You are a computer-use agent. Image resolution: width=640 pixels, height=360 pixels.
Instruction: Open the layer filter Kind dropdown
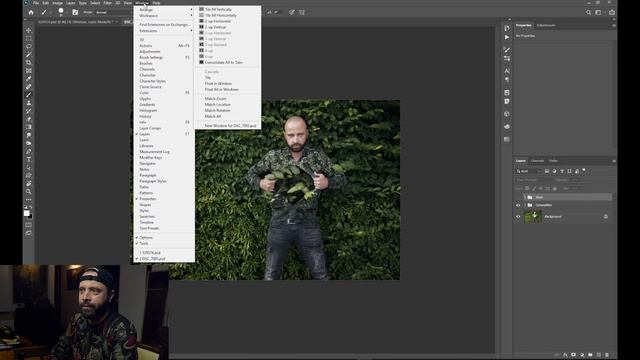pyautogui.click(x=529, y=171)
